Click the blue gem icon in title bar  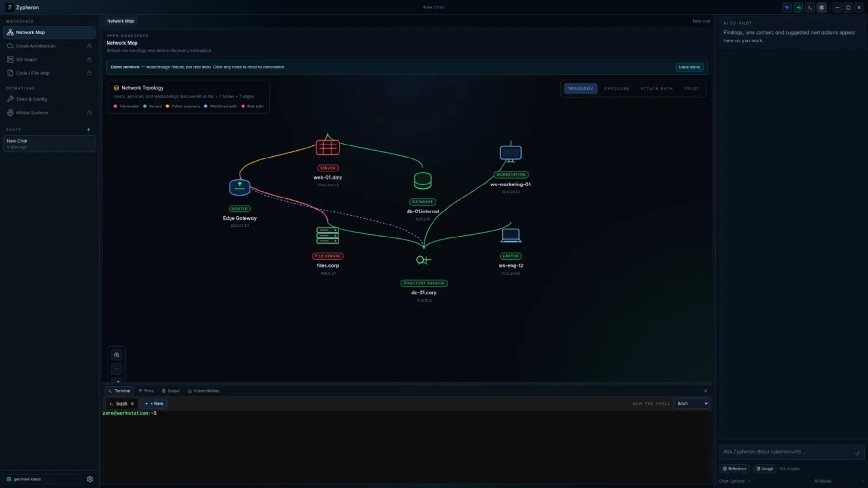(787, 7)
